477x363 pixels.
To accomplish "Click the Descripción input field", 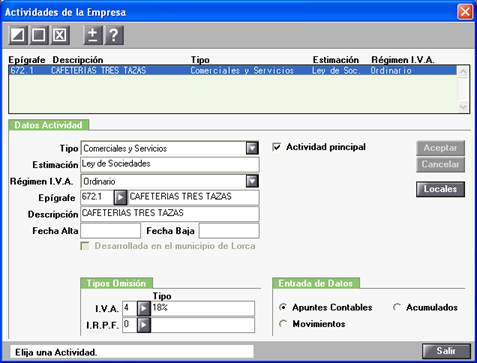I will tap(170, 214).
